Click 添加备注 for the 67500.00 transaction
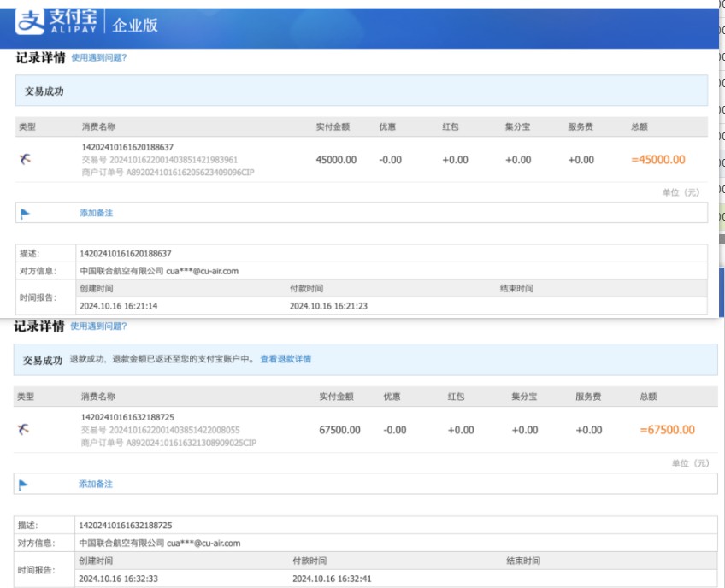Viewport: 725px width, 588px height. pyautogui.click(x=95, y=484)
